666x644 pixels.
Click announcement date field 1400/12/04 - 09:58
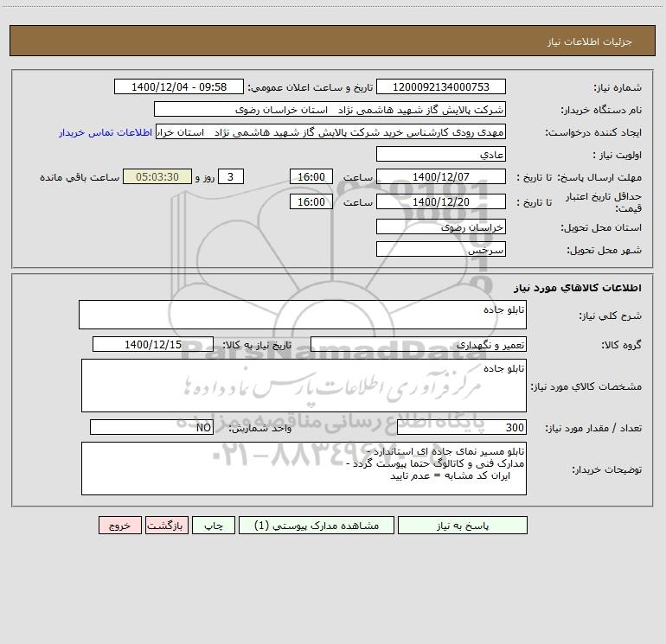click(x=179, y=86)
